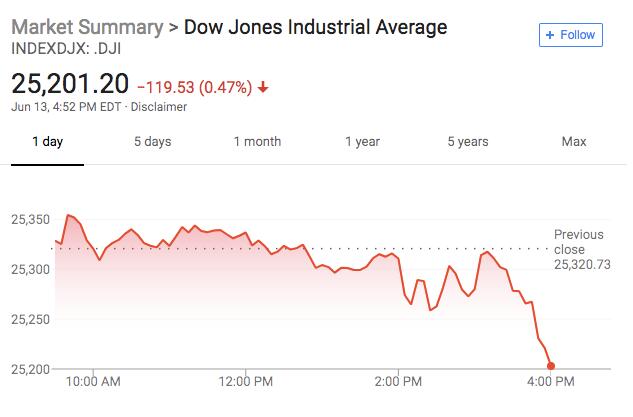Switch to the 5 days range
Viewport: 633px width, 417px height.
coord(152,141)
